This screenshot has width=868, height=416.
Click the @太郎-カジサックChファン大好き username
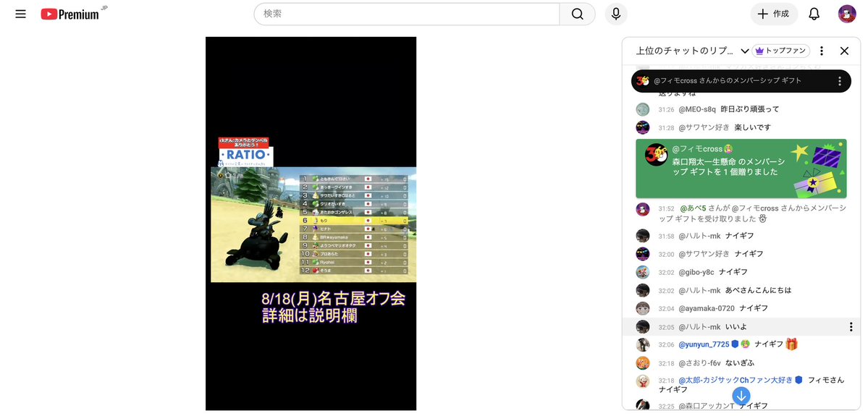[x=736, y=380]
